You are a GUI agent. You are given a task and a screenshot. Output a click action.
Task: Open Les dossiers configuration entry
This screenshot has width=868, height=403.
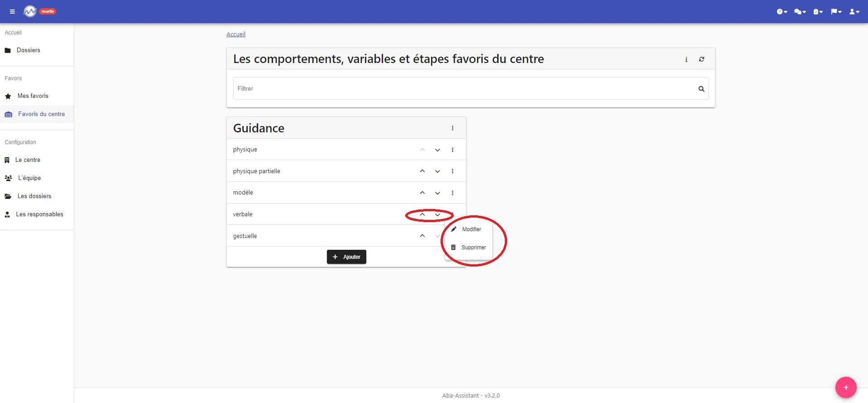pyautogui.click(x=37, y=196)
